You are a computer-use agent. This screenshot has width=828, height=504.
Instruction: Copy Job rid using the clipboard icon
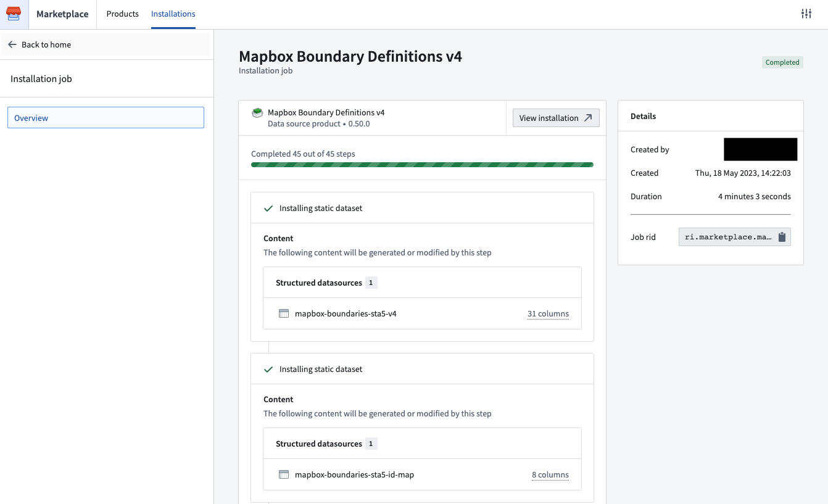[781, 237]
